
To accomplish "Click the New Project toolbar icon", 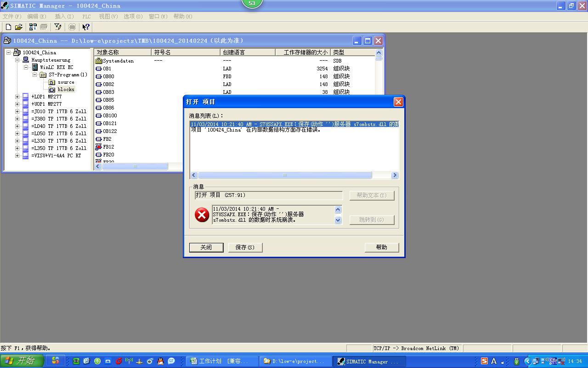I will click(8, 27).
